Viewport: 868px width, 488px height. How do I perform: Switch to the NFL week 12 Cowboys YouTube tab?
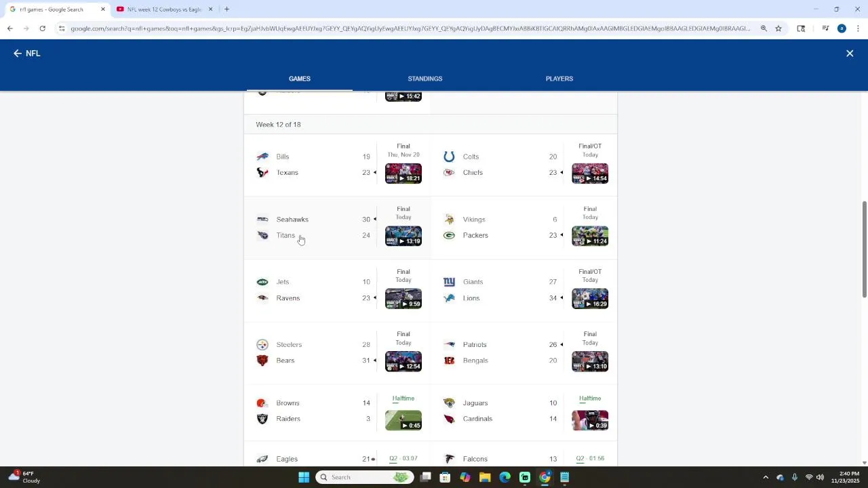164,9
